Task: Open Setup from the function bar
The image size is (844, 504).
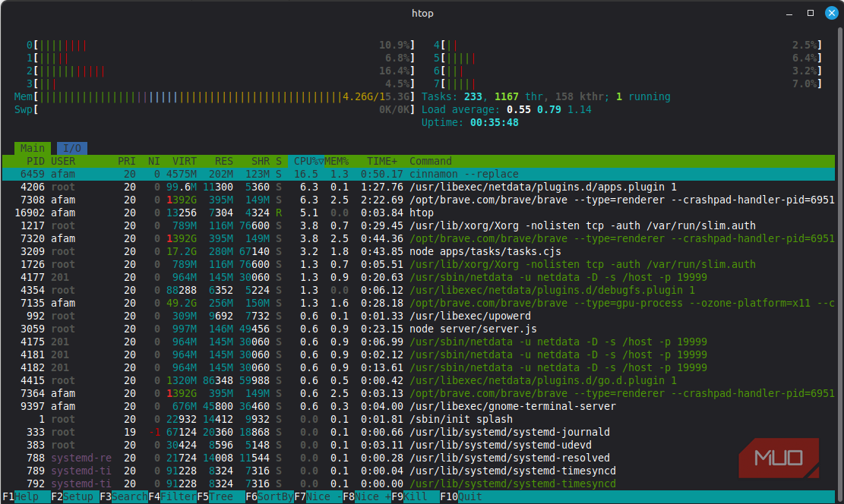Action: point(74,496)
